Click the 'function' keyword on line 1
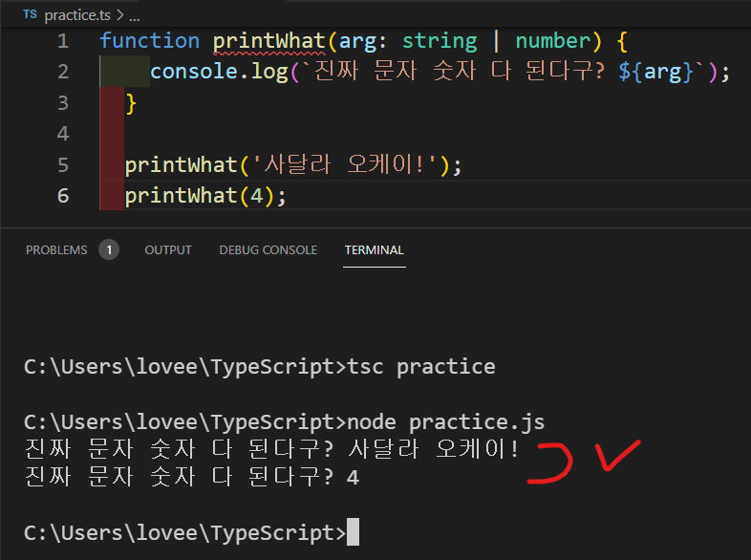This screenshot has width=751, height=560. click(149, 41)
